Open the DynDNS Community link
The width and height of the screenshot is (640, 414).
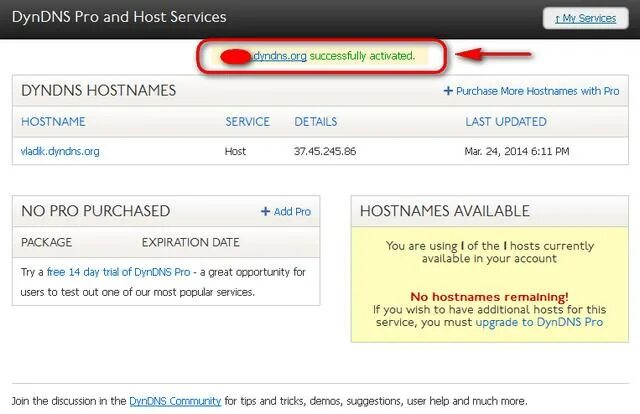click(175, 401)
